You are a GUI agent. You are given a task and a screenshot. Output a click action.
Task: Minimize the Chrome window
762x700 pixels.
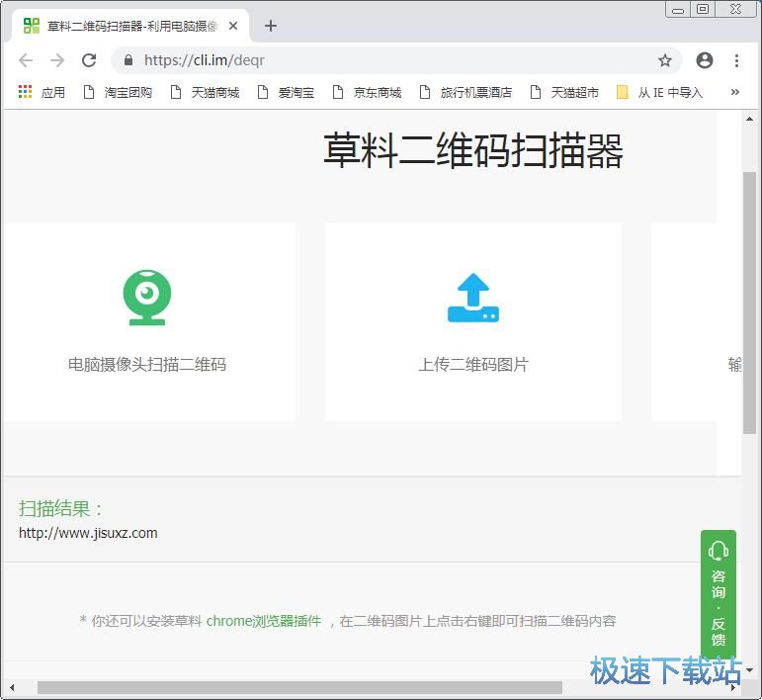(x=678, y=10)
